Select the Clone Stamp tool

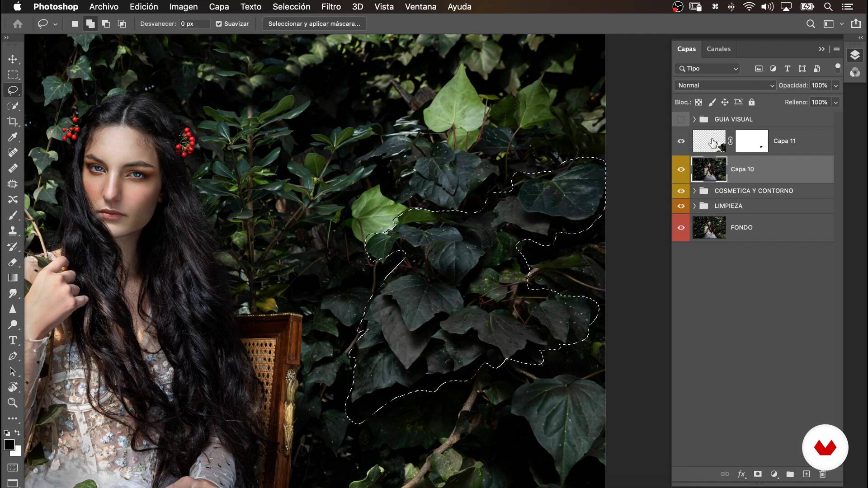[13, 231]
